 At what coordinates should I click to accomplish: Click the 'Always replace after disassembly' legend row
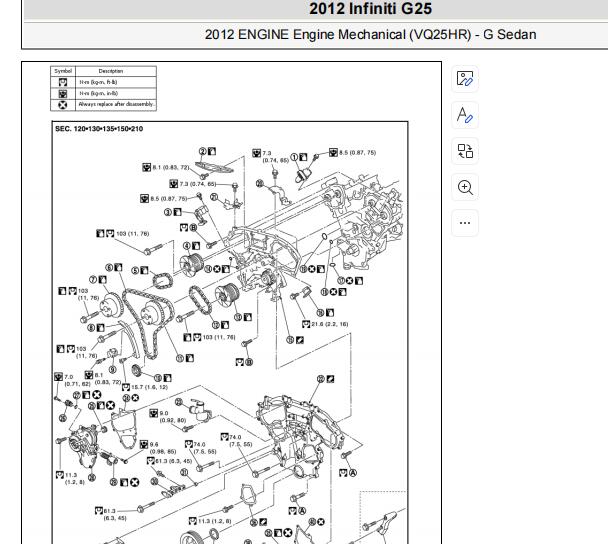[x=104, y=105]
